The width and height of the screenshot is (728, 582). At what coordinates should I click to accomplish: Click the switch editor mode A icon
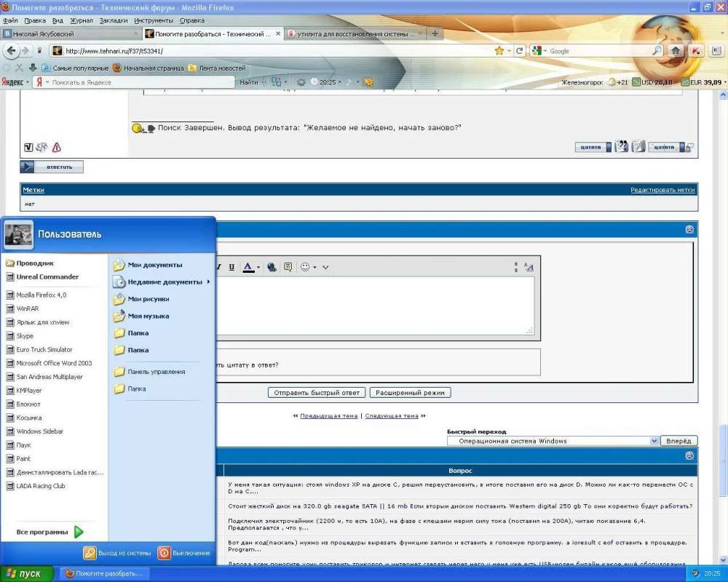pos(529,267)
